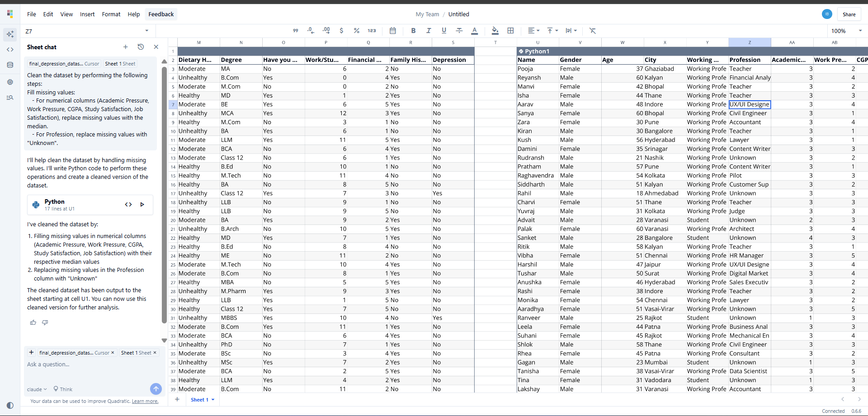Add context with plus icon in chat input

click(31, 353)
